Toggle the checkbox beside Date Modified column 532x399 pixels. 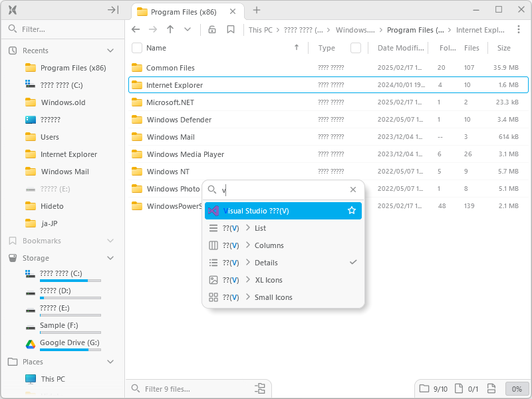[356, 48]
